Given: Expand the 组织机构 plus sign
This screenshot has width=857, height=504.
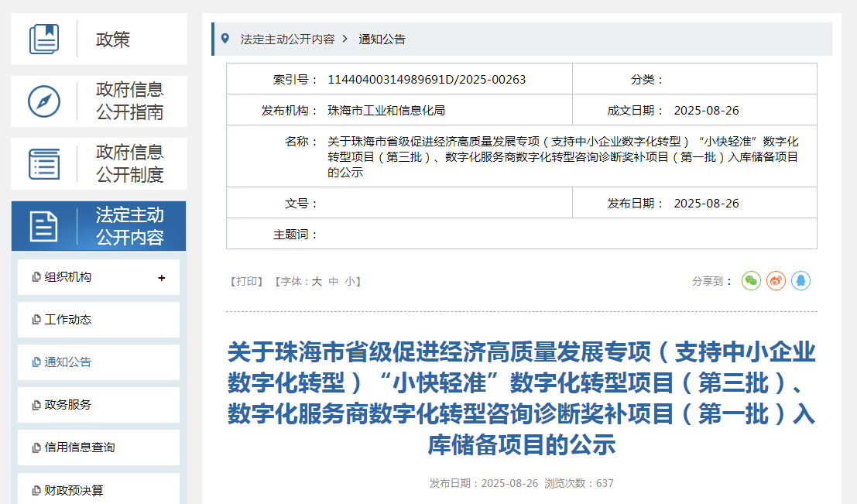Looking at the screenshot, I should click(x=161, y=278).
